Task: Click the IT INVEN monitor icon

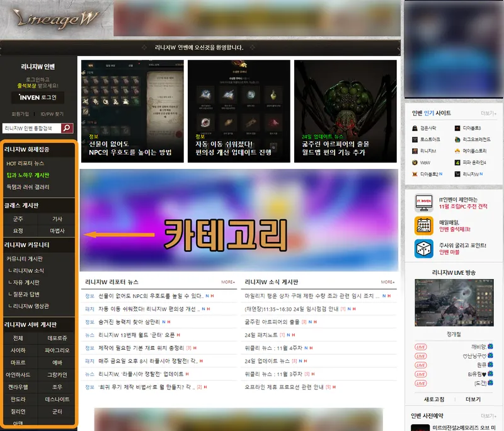Action: (423, 203)
